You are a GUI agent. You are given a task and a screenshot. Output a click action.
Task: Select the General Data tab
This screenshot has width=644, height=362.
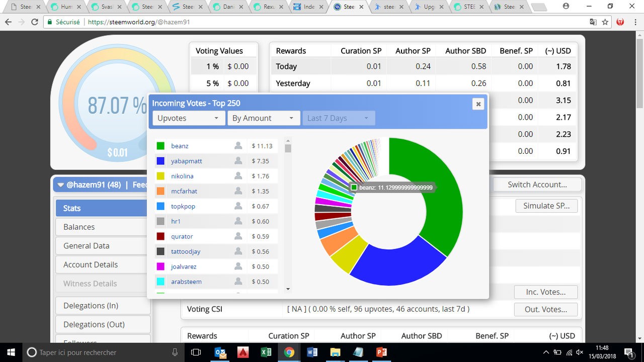tap(103, 246)
